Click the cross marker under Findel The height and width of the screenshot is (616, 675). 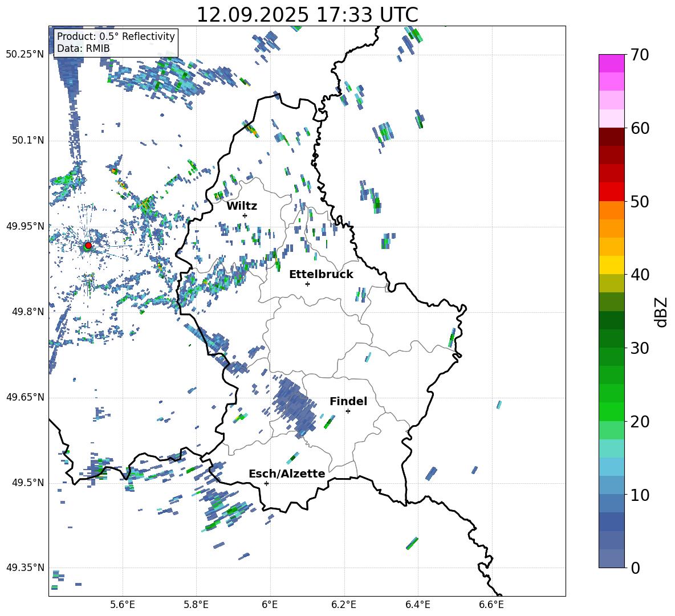348,411
